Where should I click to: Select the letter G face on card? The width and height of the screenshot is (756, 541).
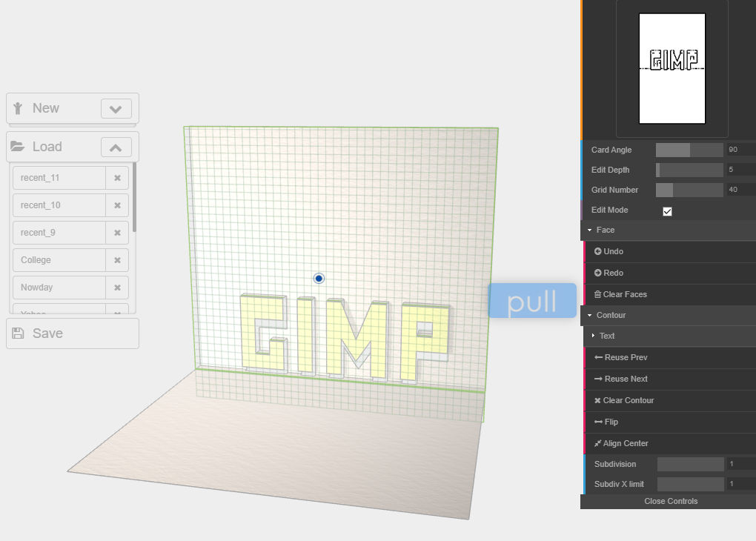coord(249,333)
